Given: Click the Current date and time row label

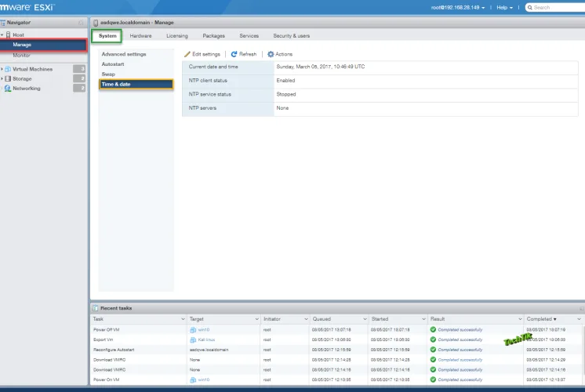Looking at the screenshot, I should tap(213, 67).
